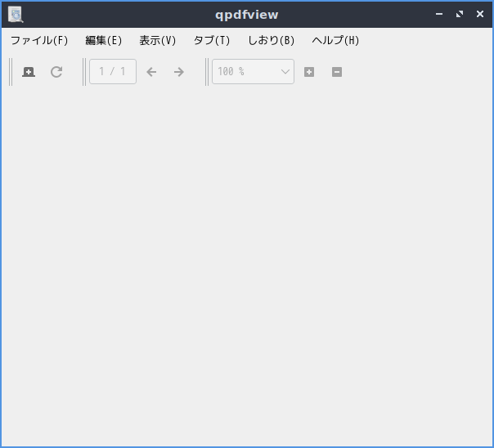Click the zoom toolbar drag handle
Viewport: 494px width, 448px height.
207,72
